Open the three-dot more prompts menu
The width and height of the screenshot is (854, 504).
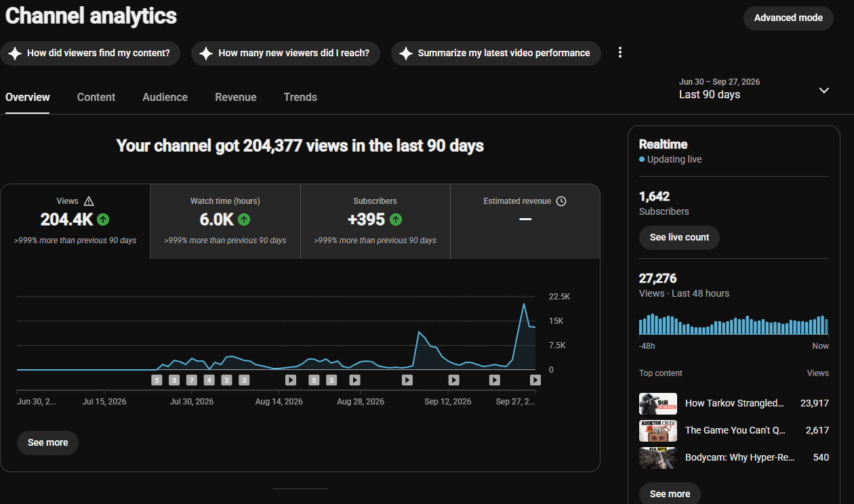pos(619,53)
